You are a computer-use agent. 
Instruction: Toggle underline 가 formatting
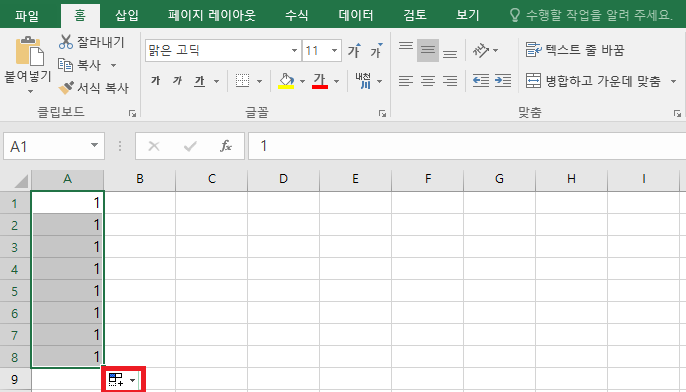[200, 81]
